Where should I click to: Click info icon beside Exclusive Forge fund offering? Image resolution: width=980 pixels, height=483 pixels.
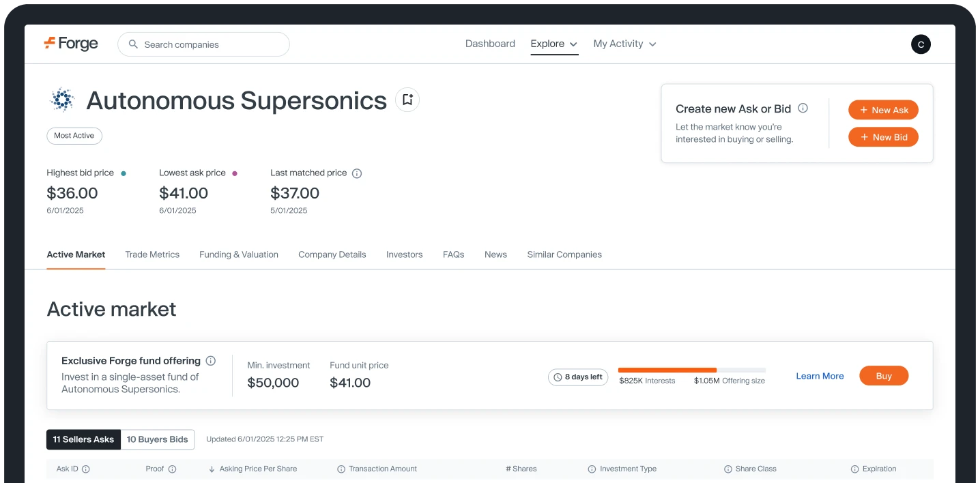[x=211, y=360]
